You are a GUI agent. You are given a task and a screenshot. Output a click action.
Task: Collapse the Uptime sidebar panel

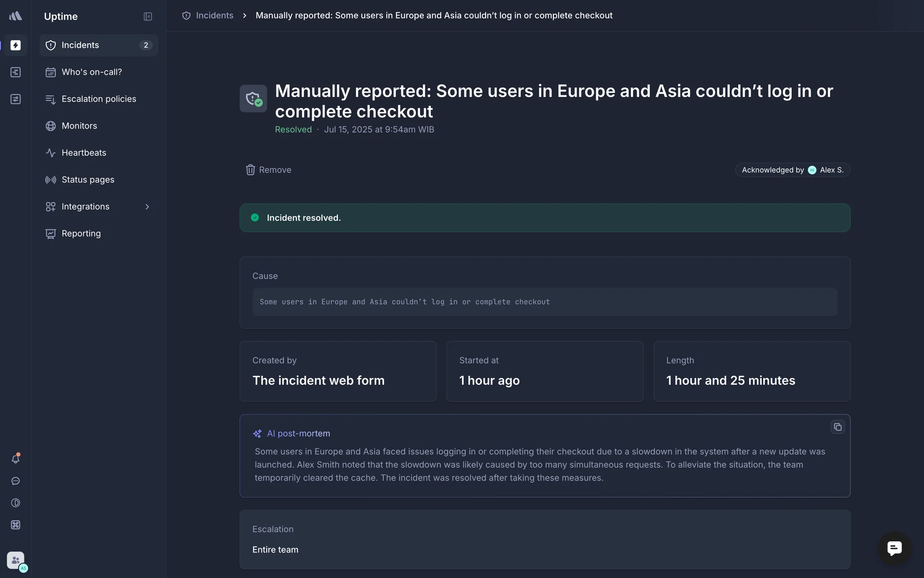148,16
